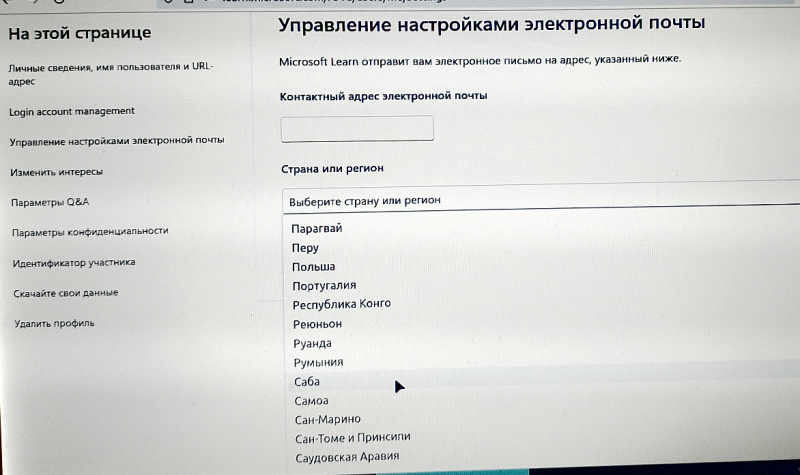
Task: Choose Румыния from the list
Action: coord(318,362)
